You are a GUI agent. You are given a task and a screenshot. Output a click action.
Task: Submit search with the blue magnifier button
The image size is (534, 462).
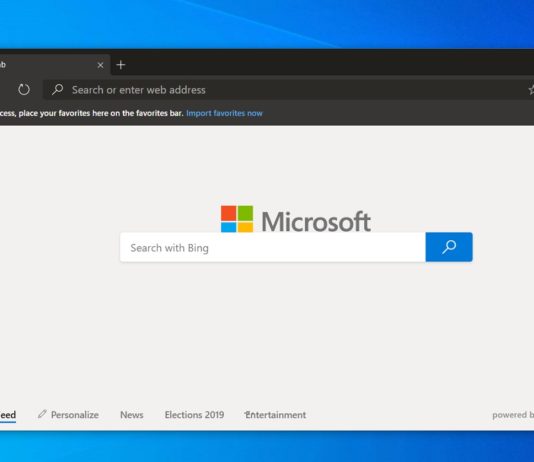(x=449, y=247)
